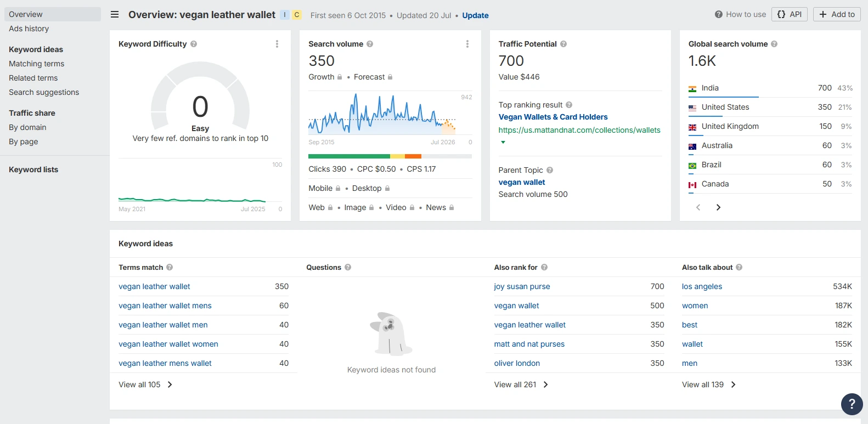Click the Parent Topic help icon

coord(550,170)
